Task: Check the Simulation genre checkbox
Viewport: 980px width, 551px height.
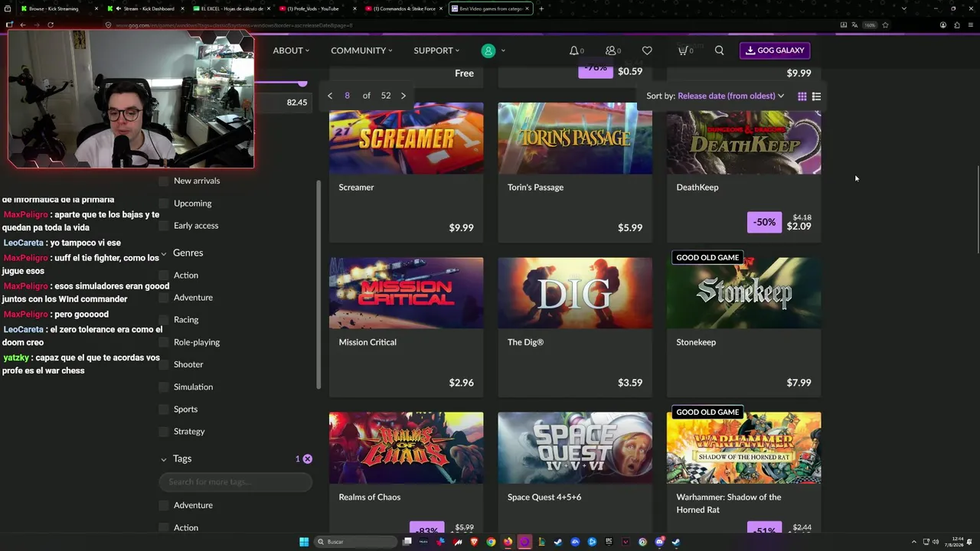Action: pyautogui.click(x=163, y=387)
